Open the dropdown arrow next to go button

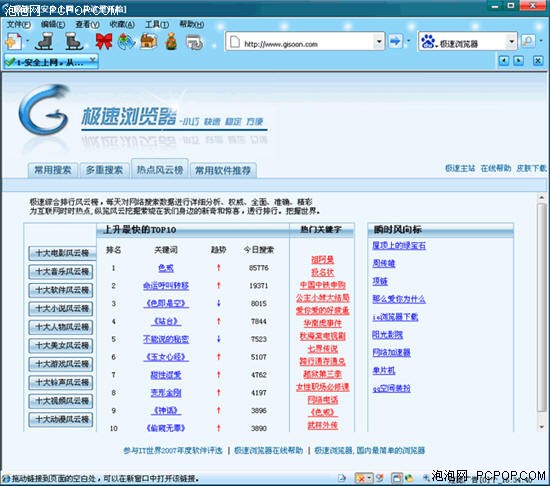[408, 41]
